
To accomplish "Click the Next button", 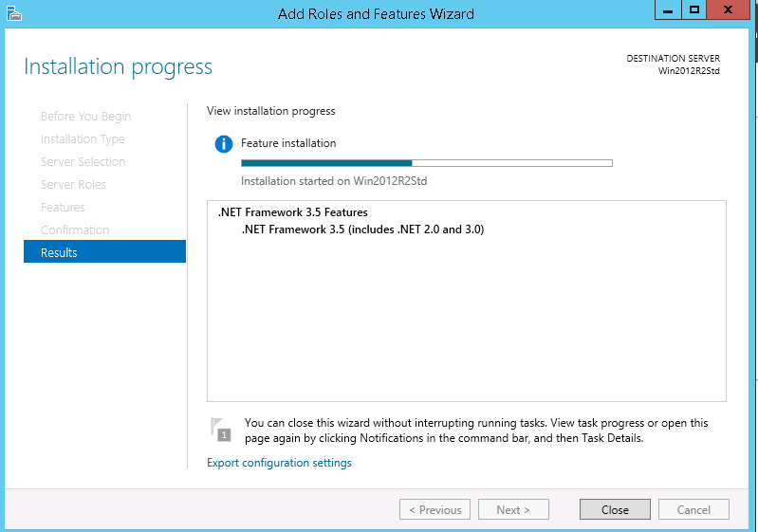I will point(513,509).
